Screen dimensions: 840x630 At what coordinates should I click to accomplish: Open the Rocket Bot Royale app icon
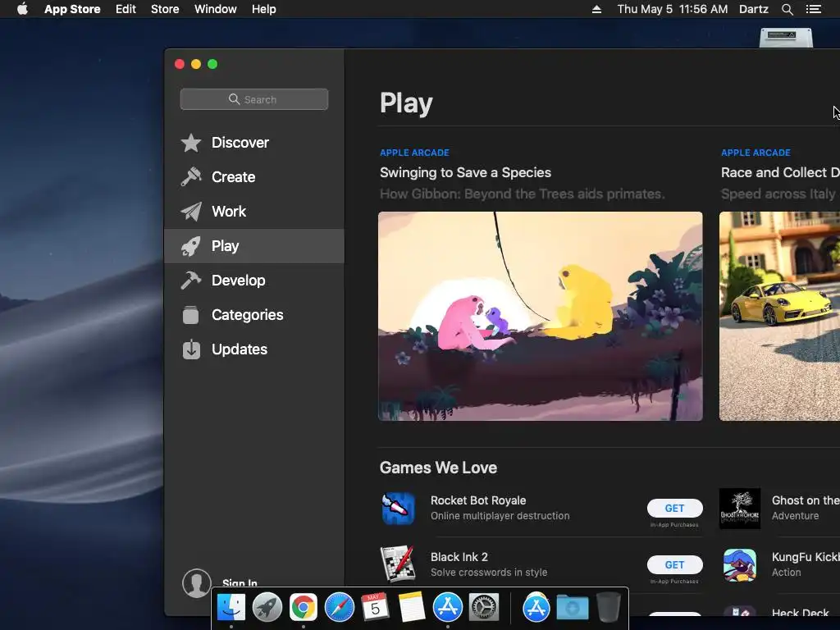coord(398,508)
